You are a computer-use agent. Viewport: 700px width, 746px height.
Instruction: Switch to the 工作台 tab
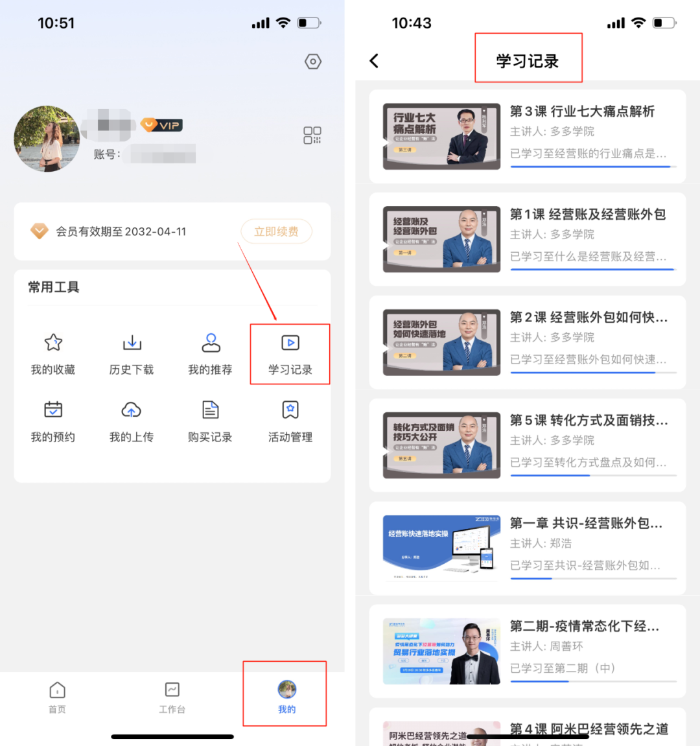(x=172, y=697)
